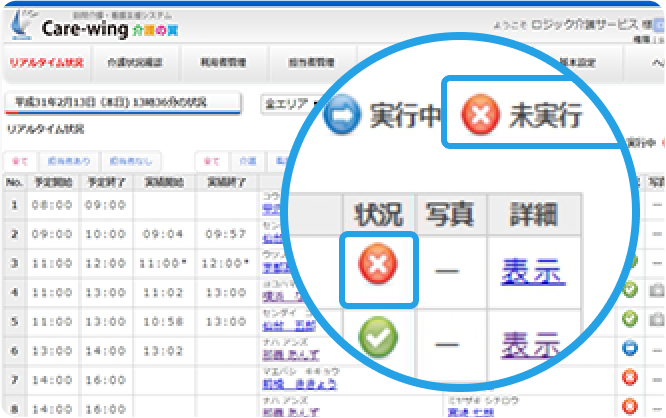Click the red X status icon in row 7
The width and height of the screenshot is (666, 418).
(x=630, y=377)
